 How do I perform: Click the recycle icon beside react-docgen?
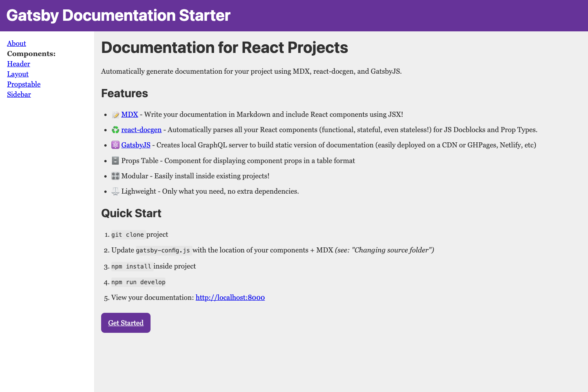coord(115,130)
